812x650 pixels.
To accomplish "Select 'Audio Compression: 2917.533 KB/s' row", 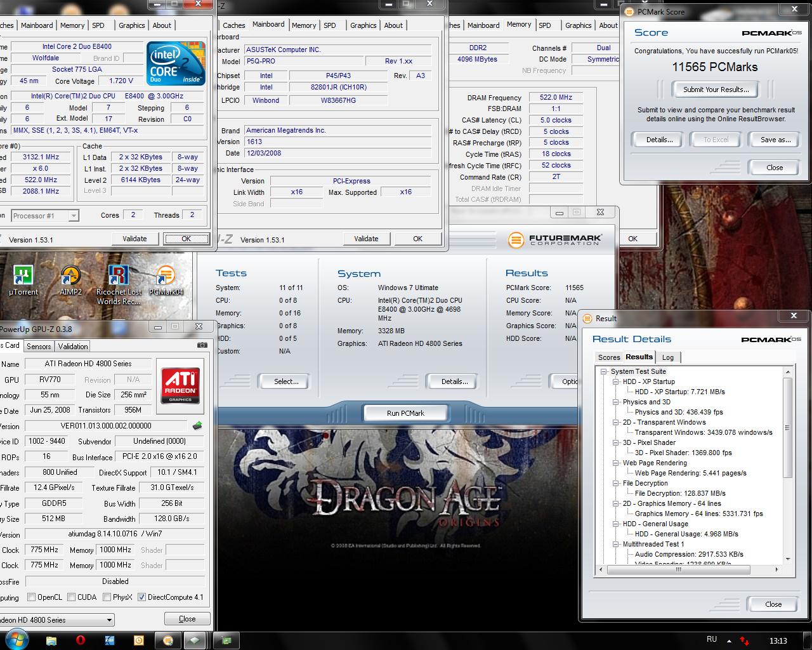I will click(x=689, y=554).
